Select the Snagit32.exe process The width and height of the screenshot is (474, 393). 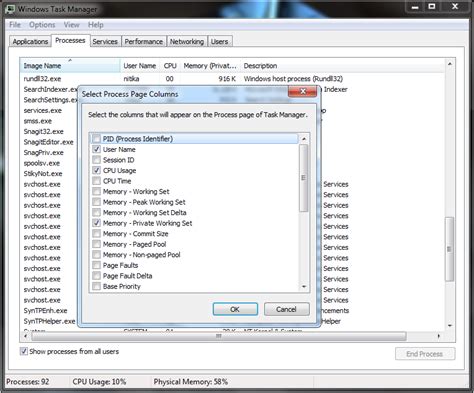[44, 132]
